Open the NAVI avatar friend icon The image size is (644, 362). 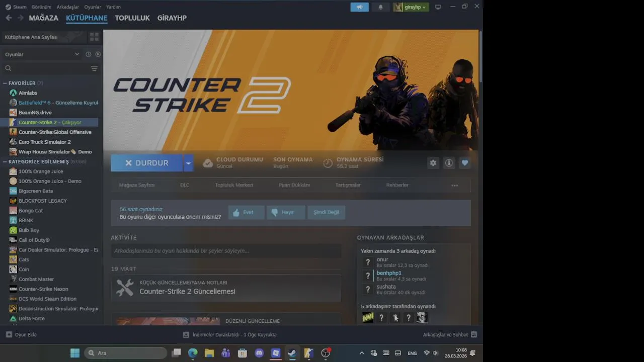368,317
